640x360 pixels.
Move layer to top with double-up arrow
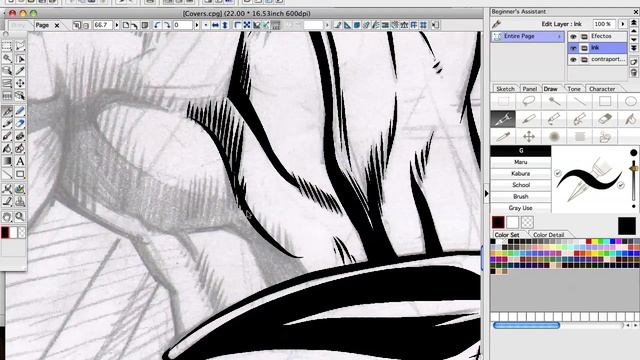[x=634, y=23]
